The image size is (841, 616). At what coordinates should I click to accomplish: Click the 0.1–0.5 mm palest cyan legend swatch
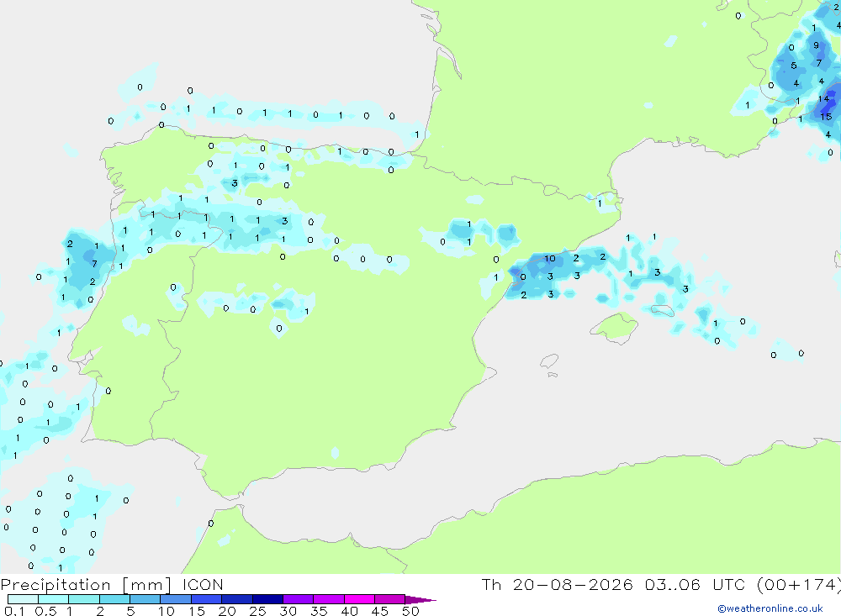(x=23, y=599)
